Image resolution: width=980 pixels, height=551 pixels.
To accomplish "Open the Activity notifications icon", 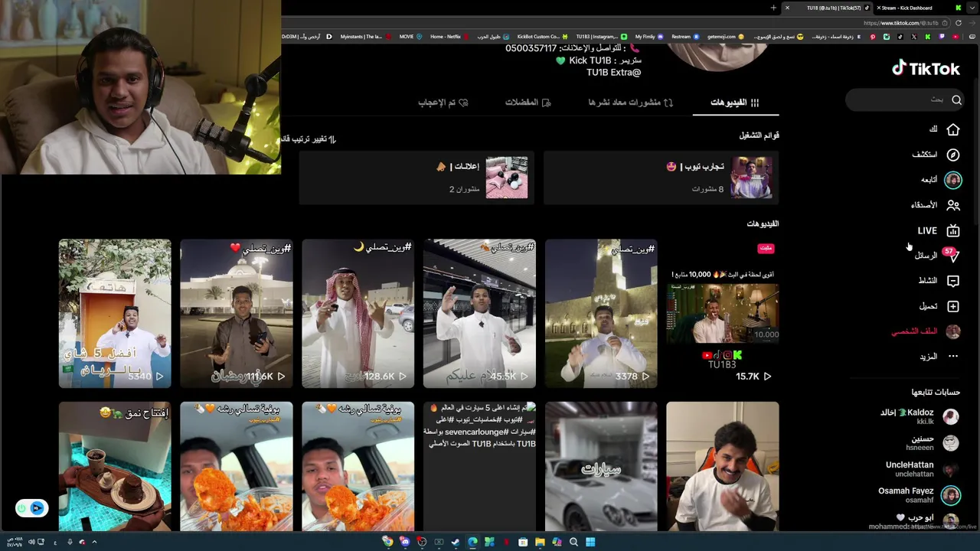I will click(x=953, y=281).
